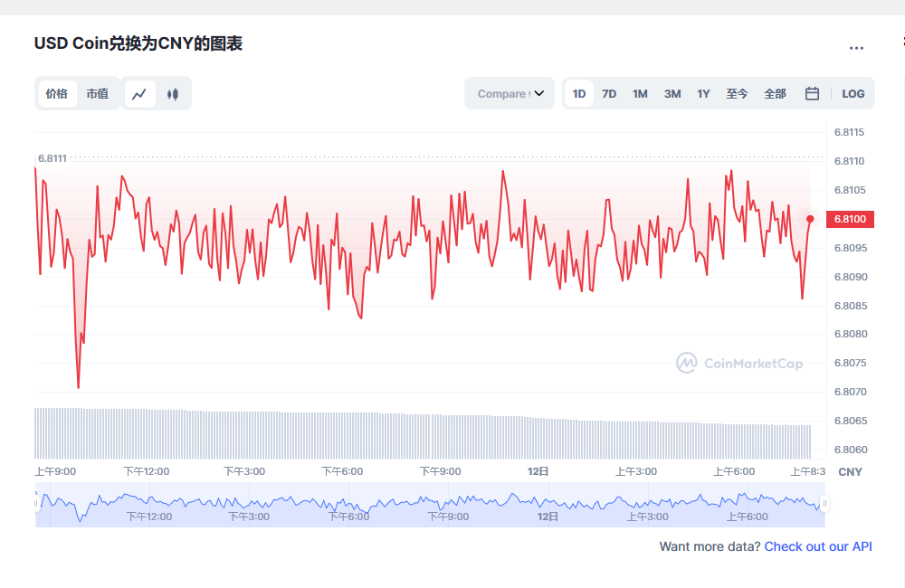
Task: Select the 1Y time range
Action: 703,93
